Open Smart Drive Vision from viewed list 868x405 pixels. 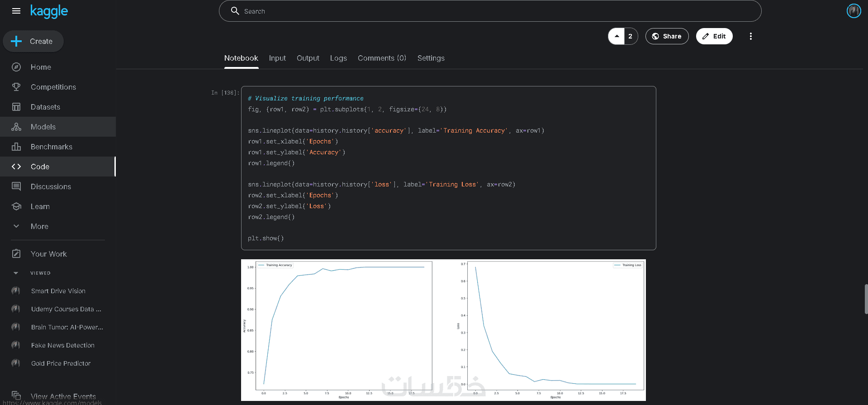[58, 291]
